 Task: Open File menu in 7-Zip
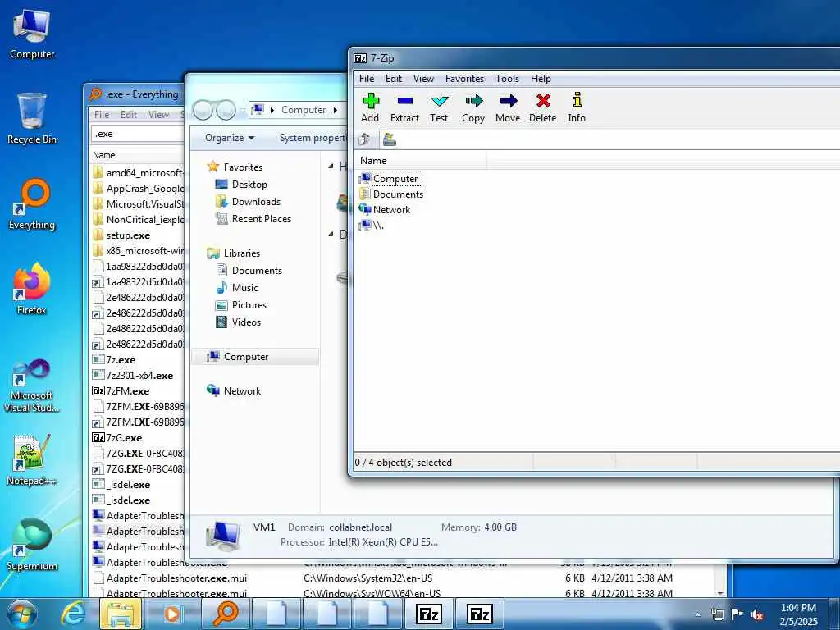coord(367,79)
